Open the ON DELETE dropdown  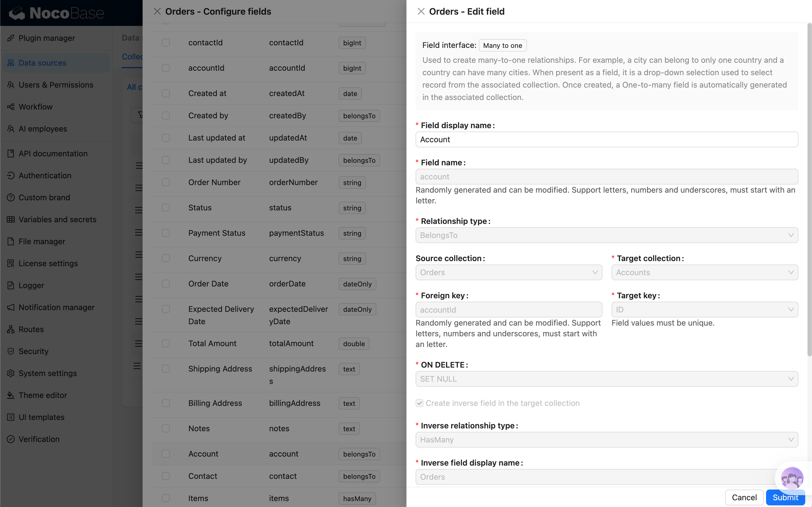coord(606,379)
